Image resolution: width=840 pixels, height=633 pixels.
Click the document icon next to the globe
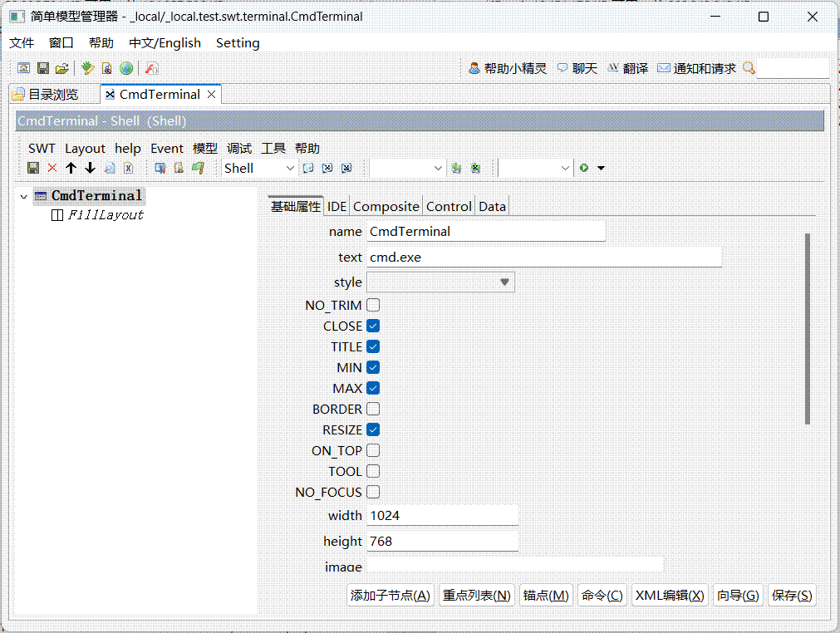(x=106, y=68)
